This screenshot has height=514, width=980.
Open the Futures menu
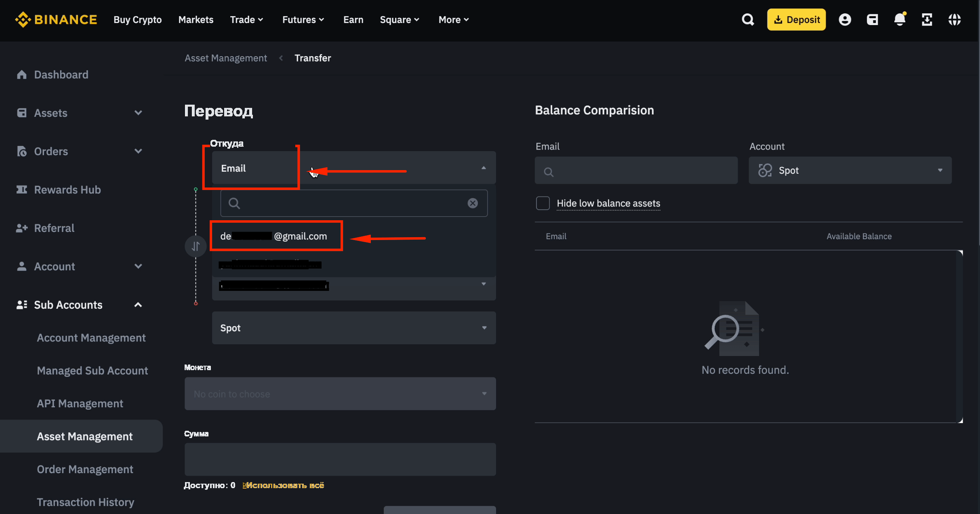tap(303, 19)
